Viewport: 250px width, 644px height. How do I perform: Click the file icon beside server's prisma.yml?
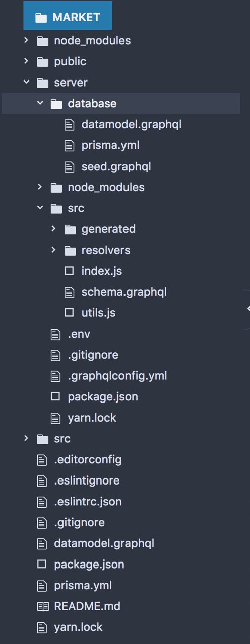click(70, 146)
